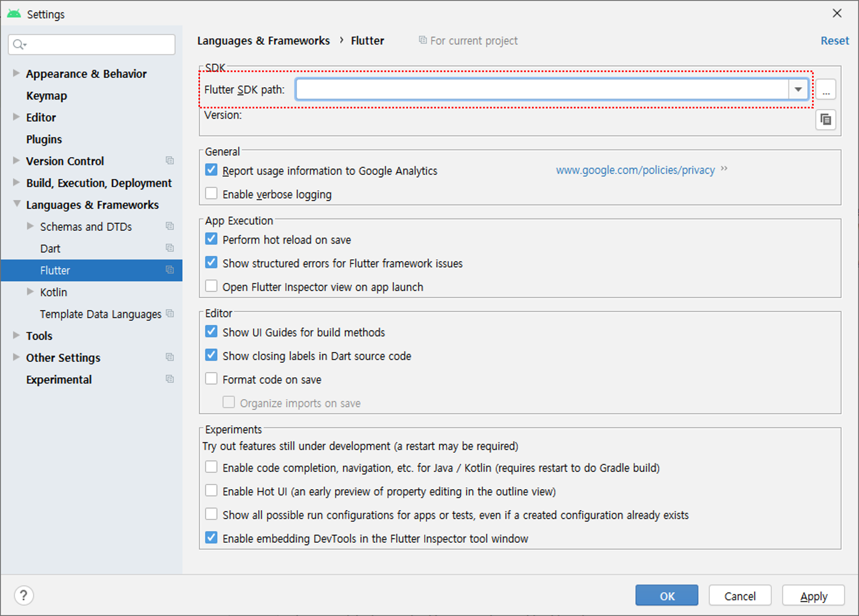Image resolution: width=859 pixels, height=616 pixels.
Task: Click the Flutter SDK path input field
Action: (x=542, y=89)
